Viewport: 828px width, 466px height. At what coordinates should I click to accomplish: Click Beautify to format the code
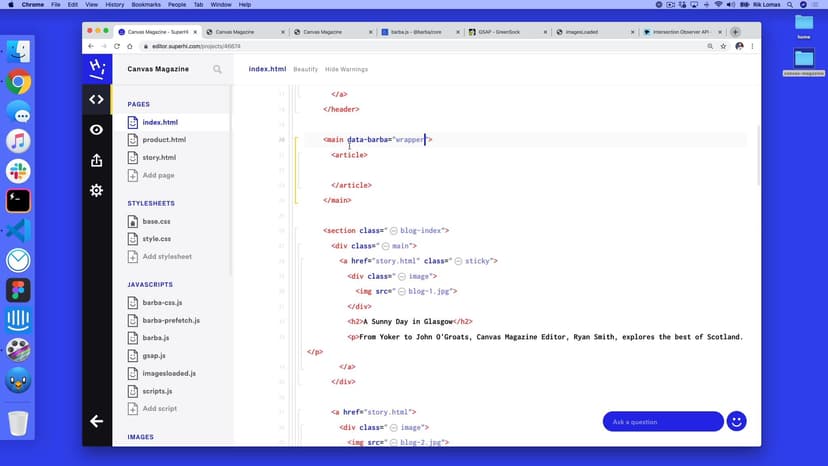coord(305,70)
